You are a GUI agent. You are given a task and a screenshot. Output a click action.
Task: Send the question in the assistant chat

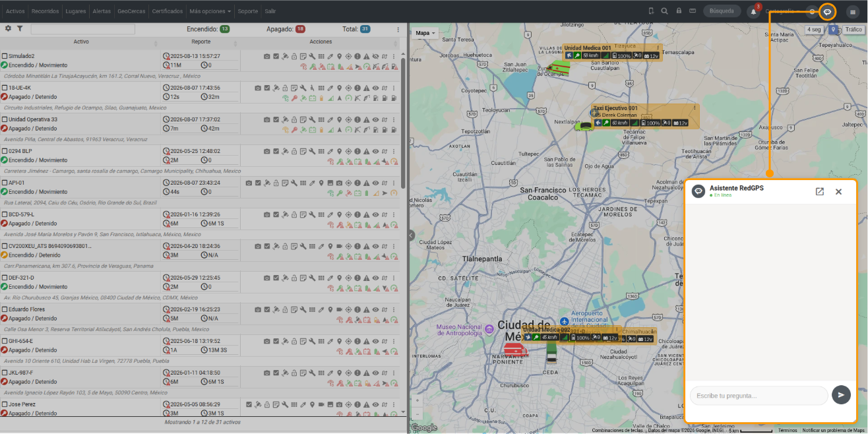click(x=841, y=395)
